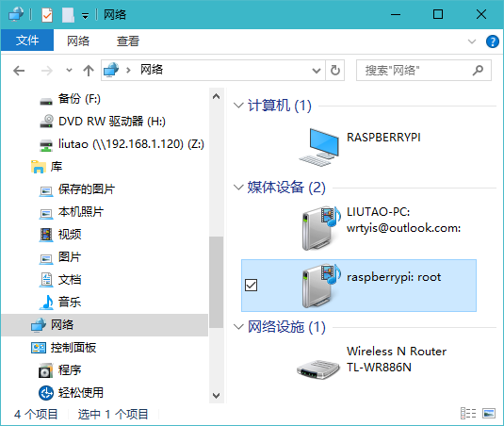This screenshot has width=504, height=426.
Task: Switch to large icons view in status bar
Action: 489,413
